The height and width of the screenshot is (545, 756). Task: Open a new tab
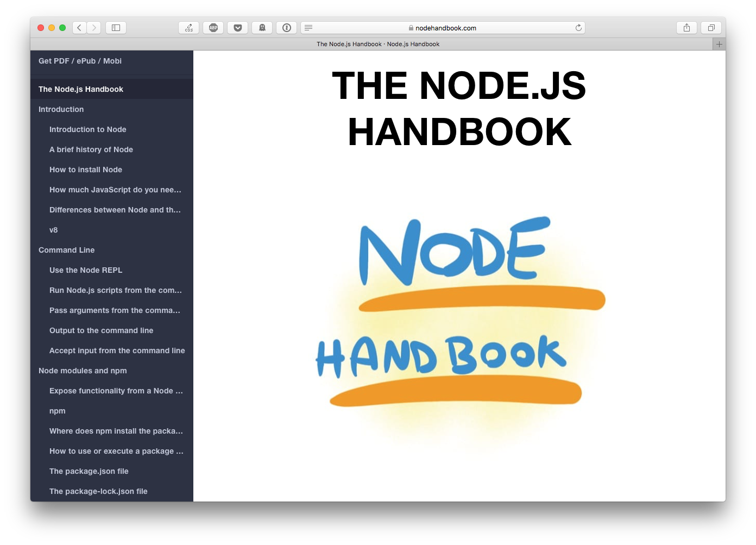click(719, 44)
